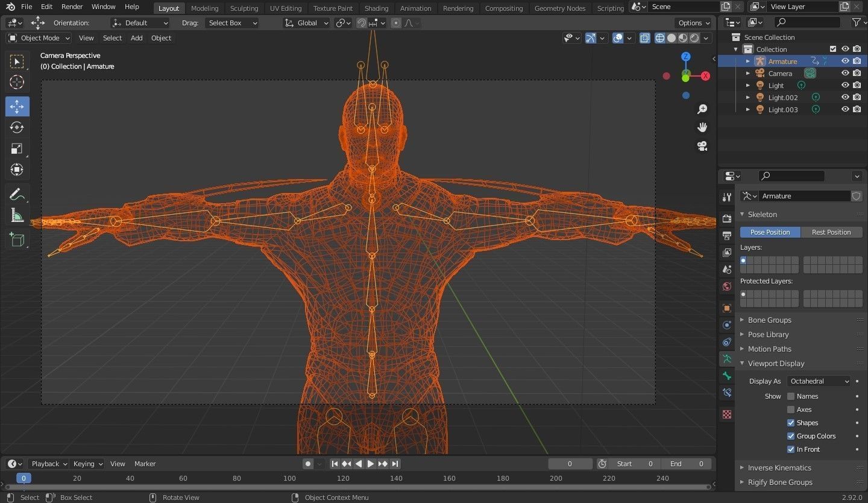Open the Display As Octahedral dropdown
This screenshot has height=503, width=868.
[x=819, y=381]
